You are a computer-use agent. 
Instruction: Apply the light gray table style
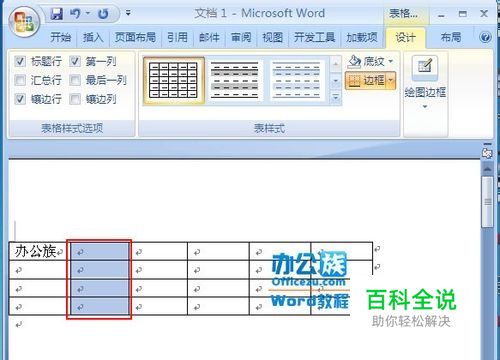point(297,80)
